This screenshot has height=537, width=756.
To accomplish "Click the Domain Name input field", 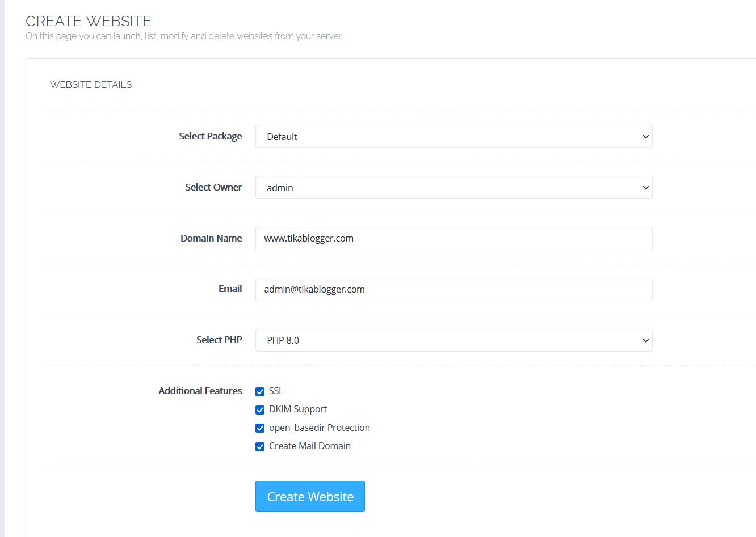I will 453,238.
